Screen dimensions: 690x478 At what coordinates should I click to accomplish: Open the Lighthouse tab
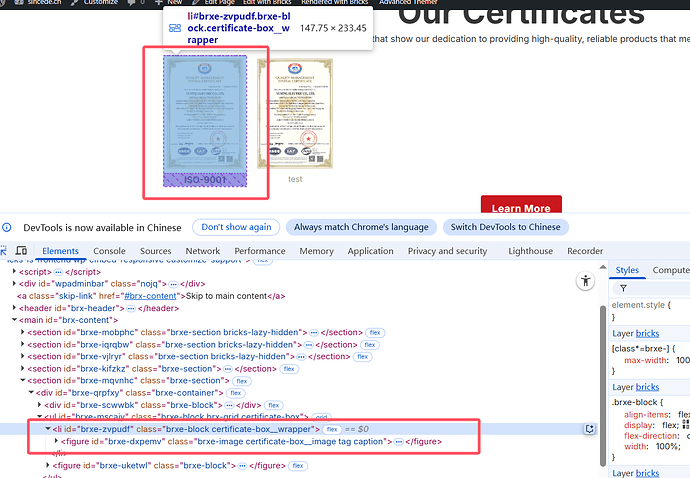click(530, 251)
